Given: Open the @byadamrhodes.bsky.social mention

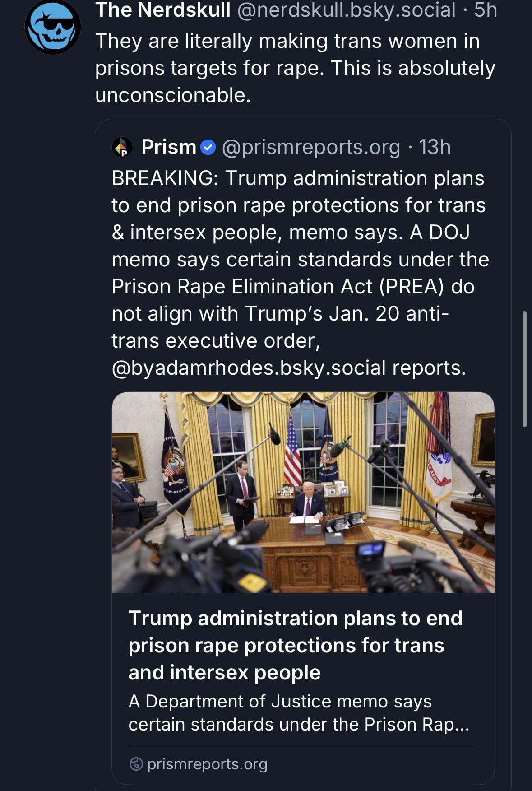Looking at the screenshot, I should tap(249, 368).
